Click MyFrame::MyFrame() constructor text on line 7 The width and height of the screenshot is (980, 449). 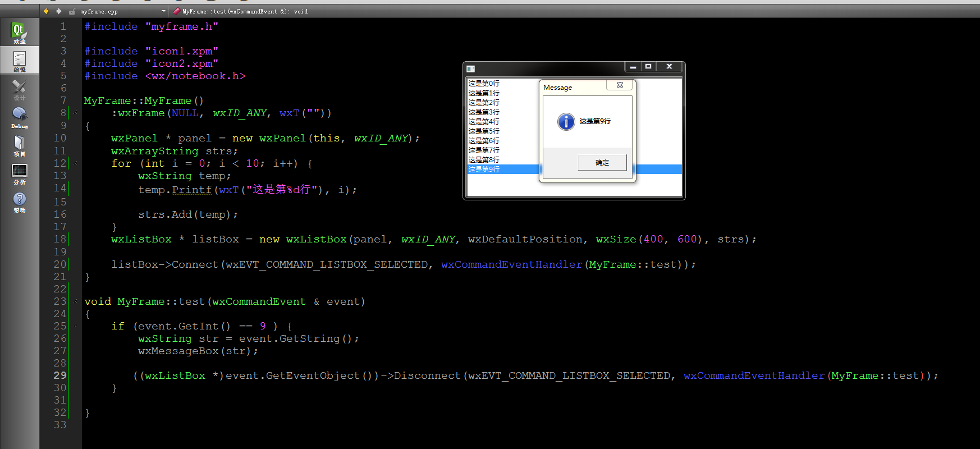pyautogui.click(x=144, y=100)
